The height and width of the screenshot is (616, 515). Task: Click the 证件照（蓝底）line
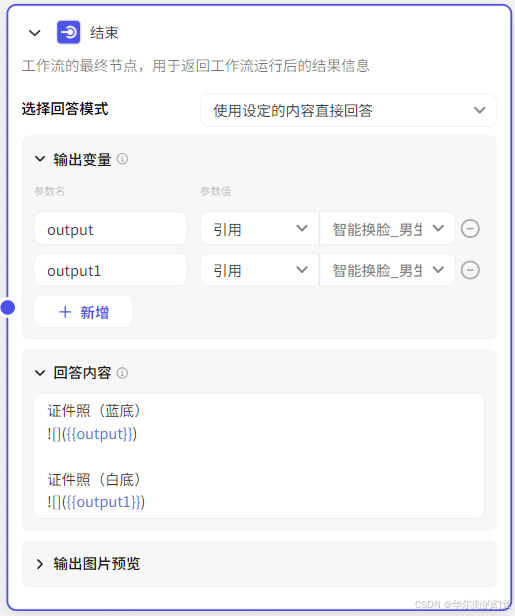click(94, 411)
